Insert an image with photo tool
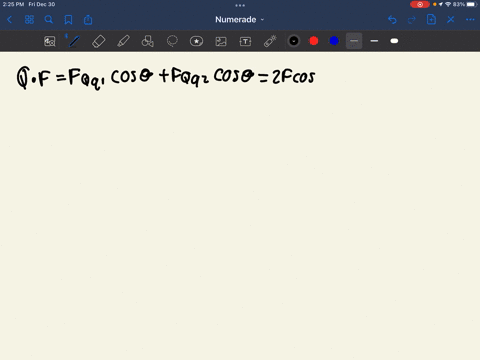This screenshot has height=360, width=480. pos(221,41)
